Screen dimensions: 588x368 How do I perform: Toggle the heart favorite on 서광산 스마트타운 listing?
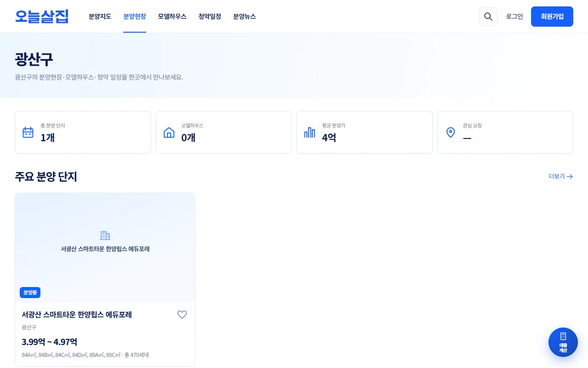pyautogui.click(x=182, y=315)
